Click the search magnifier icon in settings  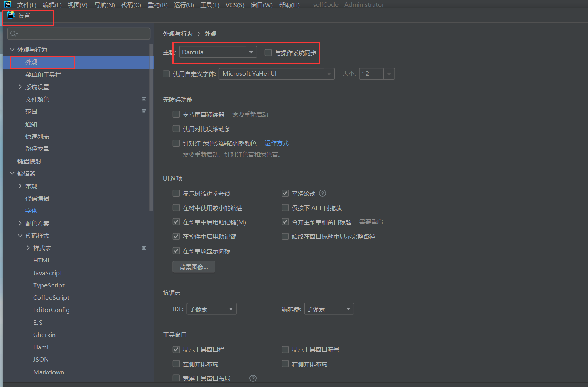pyautogui.click(x=14, y=34)
